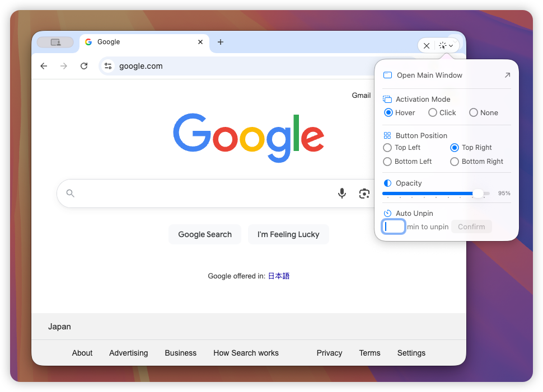This screenshot has width=543, height=392.
Task: Click the Activation Mode icon
Action: [387, 100]
